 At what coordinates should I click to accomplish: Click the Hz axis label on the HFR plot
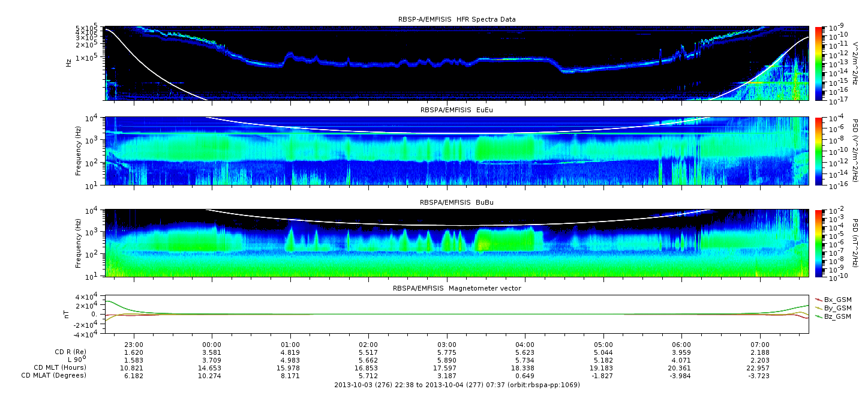click(68, 62)
